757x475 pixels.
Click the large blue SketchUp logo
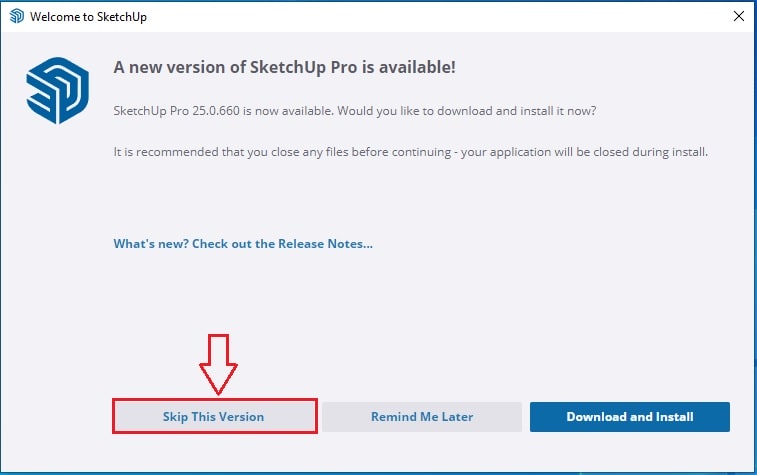(57, 91)
